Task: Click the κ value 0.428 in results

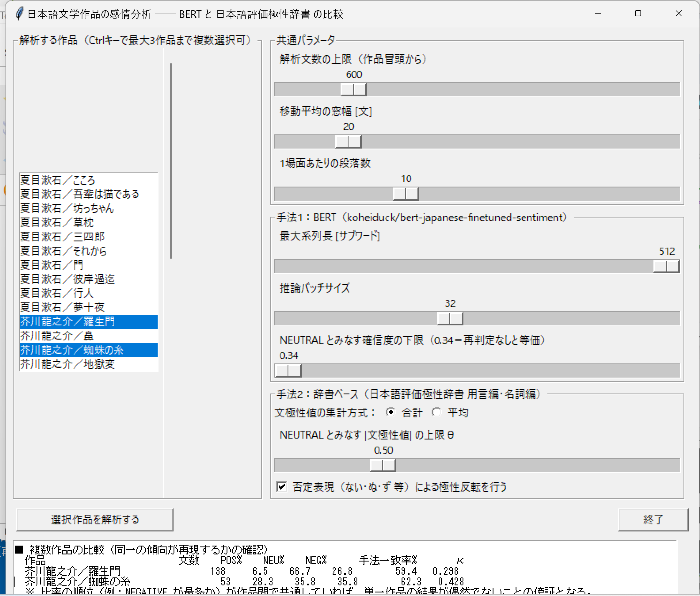Action: [451, 582]
